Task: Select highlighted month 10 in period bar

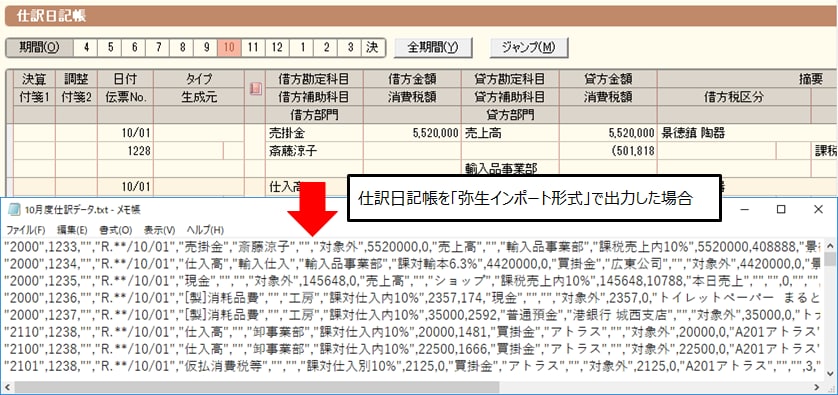Action: (230, 47)
